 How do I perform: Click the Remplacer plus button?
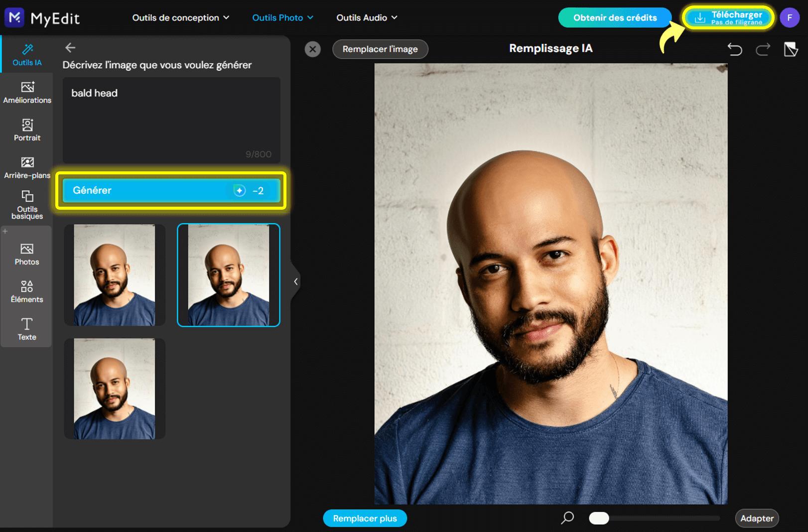click(365, 519)
